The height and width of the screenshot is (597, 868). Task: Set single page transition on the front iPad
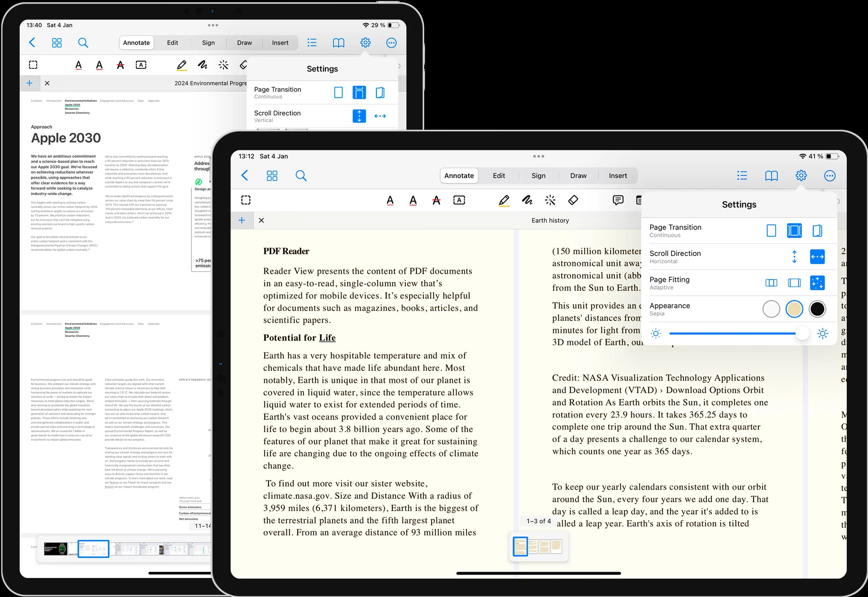pos(771,231)
